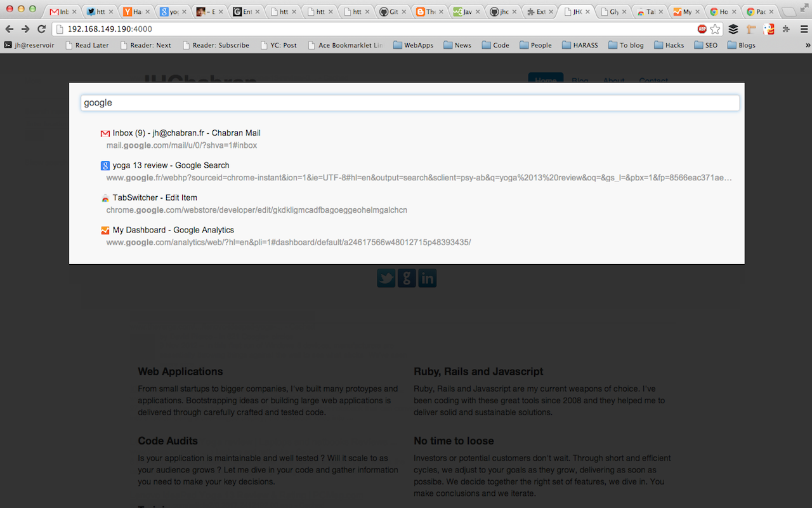The width and height of the screenshot is (812, 508).
Task: Click the YC: Post bookmark
Action: [x=278, y=45]
